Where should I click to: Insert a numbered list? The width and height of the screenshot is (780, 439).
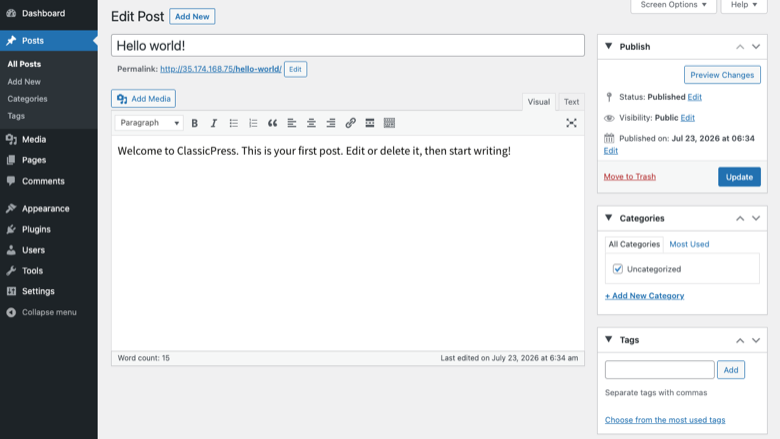coord(253,123)
